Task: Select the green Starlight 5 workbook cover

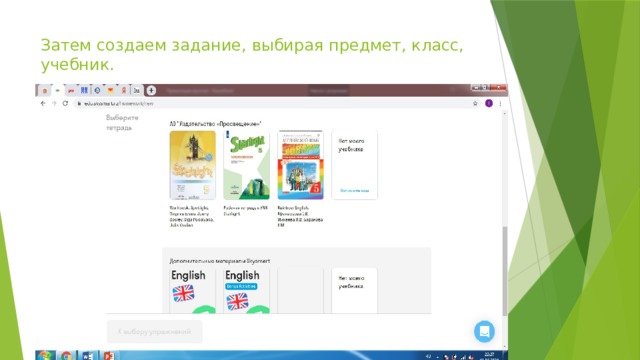Action: click(247, 165)
